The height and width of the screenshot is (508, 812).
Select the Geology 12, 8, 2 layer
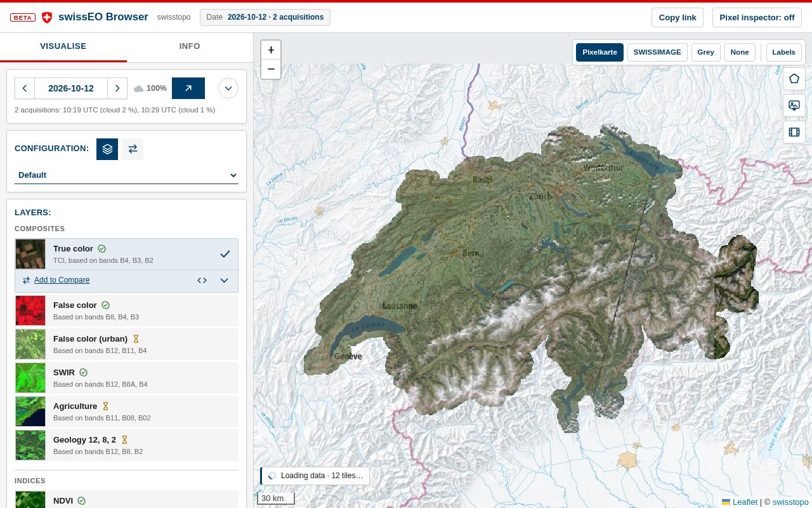pyautogui.click(x=126, y=445)
